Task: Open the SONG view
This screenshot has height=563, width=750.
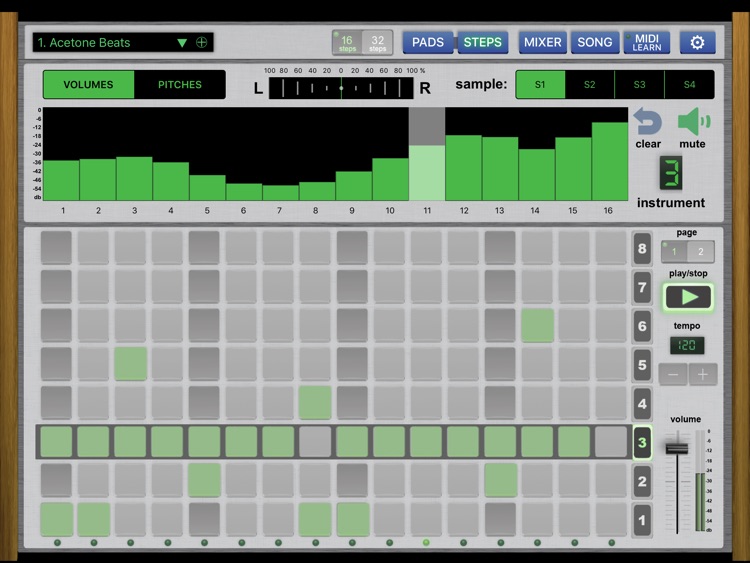Action: pos(595,43)
